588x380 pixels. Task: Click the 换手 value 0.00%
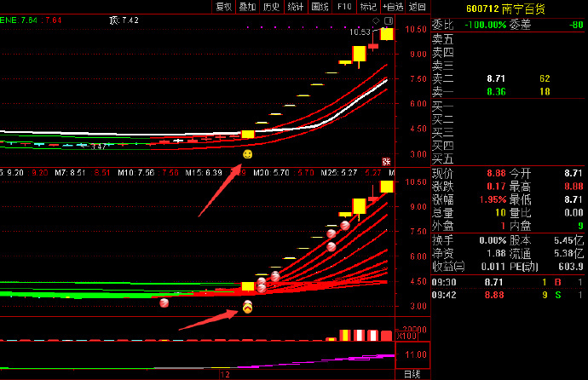pos(493,240)
